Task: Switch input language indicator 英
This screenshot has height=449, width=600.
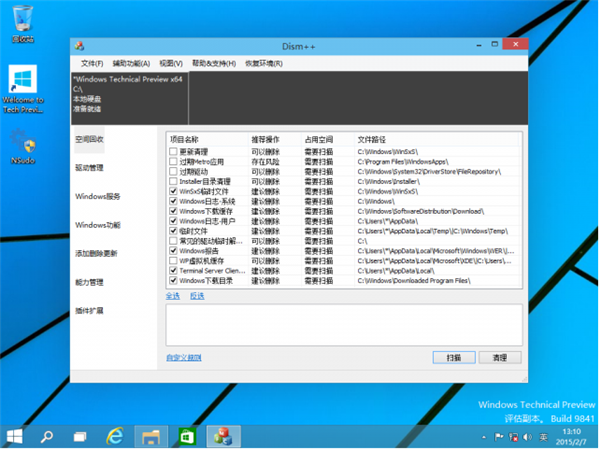Action: pyautogui.click(x=543, y=437)
